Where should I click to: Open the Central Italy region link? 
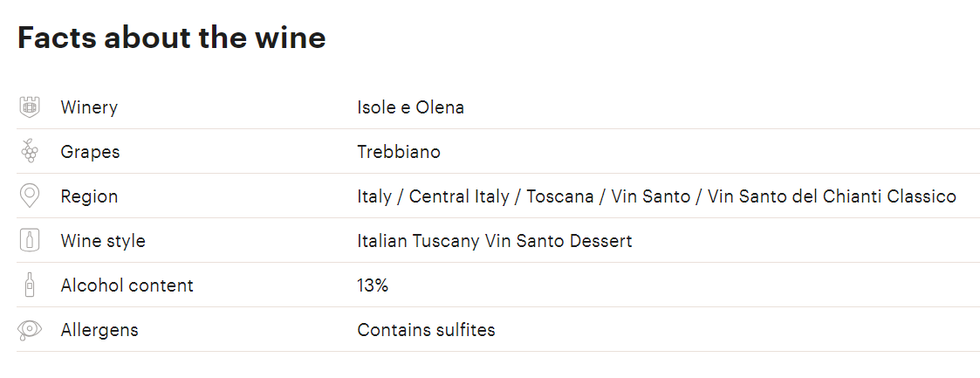459,196
